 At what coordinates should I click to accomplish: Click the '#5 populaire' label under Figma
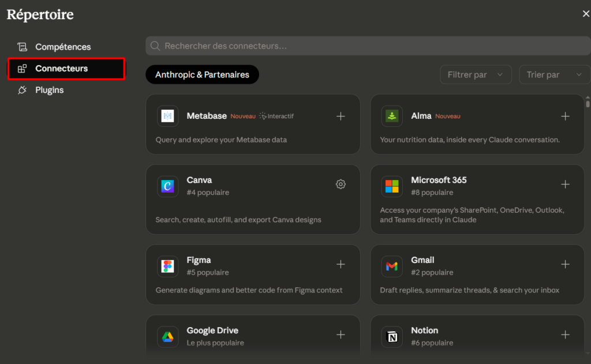click(208, 272)
